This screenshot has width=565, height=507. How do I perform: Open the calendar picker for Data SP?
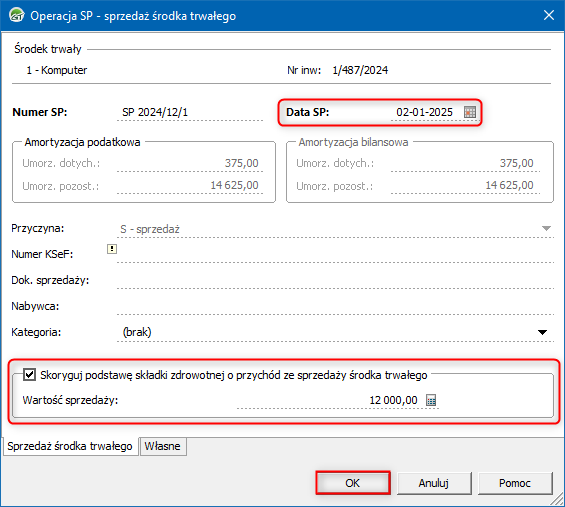click(x=470, y=112)
